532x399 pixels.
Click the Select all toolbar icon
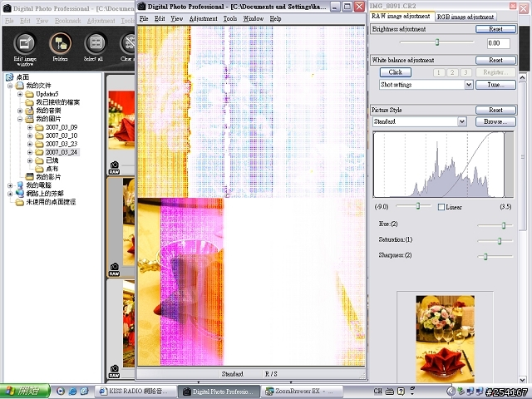point(95,43)
